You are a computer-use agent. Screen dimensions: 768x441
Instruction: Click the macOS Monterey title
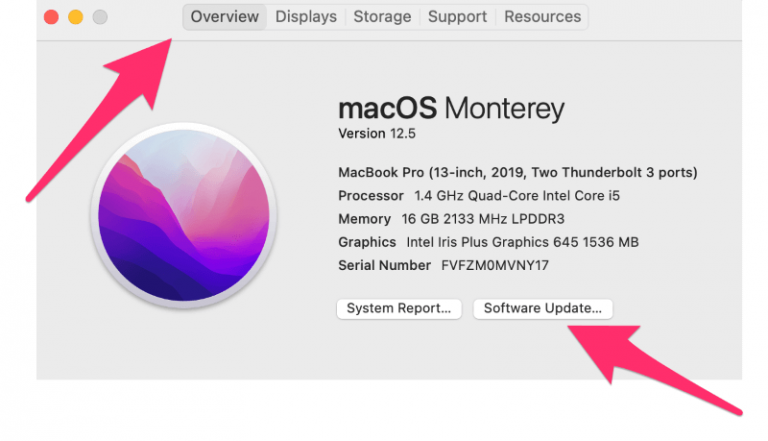[451, 108]
